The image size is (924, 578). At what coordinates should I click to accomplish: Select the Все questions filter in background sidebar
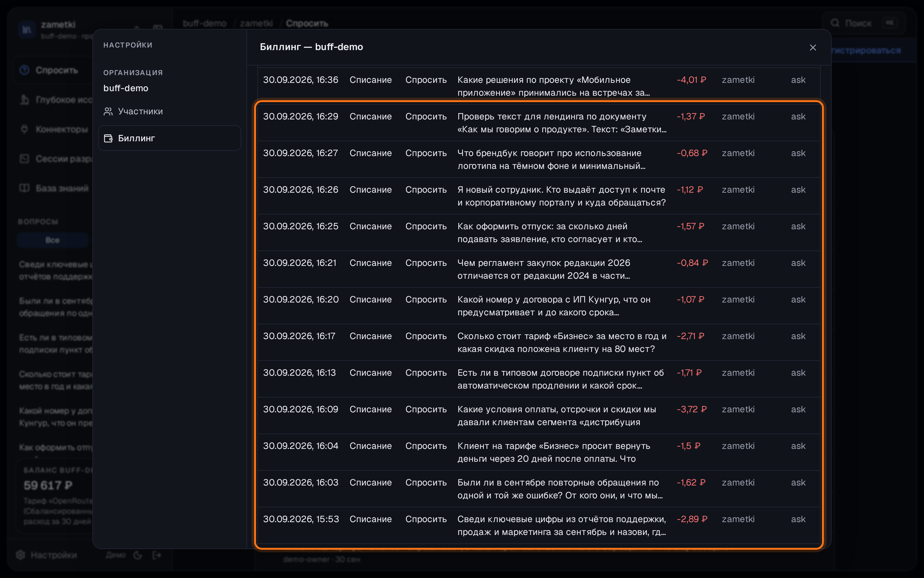53,240
